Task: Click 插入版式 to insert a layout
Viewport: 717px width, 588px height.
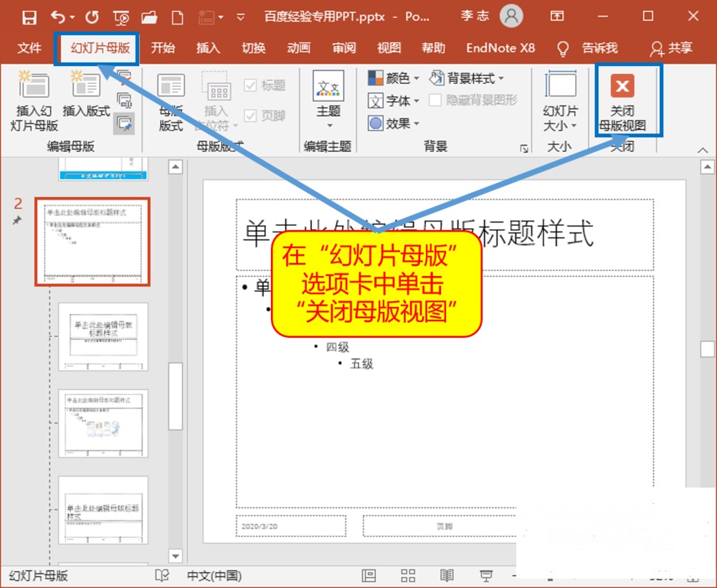Action: click(87, 95)
